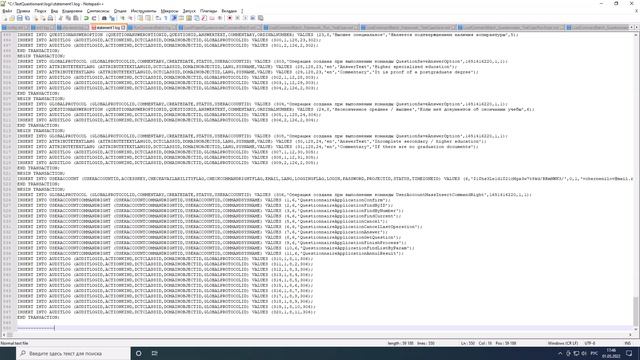Toggle INS mode in the status bar
The height and width of the screenshot is (360, 640).
pyautogui.click(x=627, y=343)
